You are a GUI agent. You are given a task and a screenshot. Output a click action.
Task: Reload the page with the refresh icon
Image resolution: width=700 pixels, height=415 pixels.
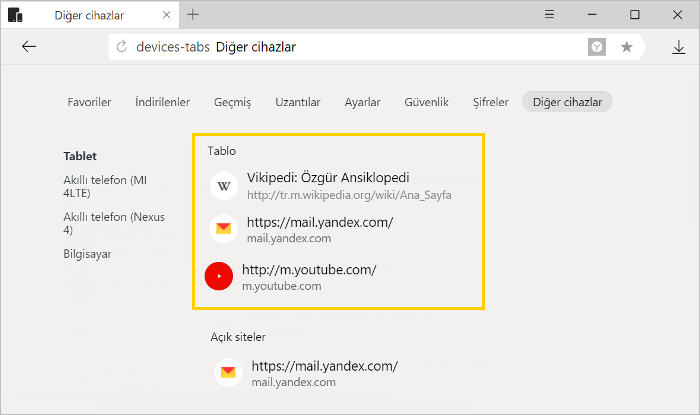pos(121,46)
